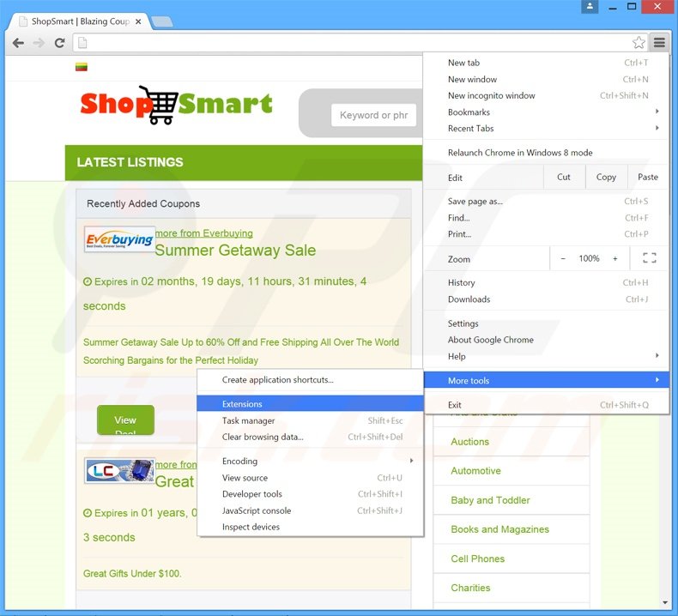
Task: Open a new tab using the tab strip button
Action: pos(162,21)
